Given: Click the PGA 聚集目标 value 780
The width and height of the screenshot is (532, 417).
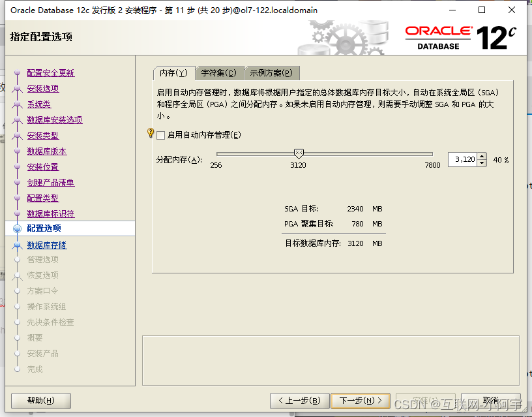Looking at the screenshot, I should (358, 224).
